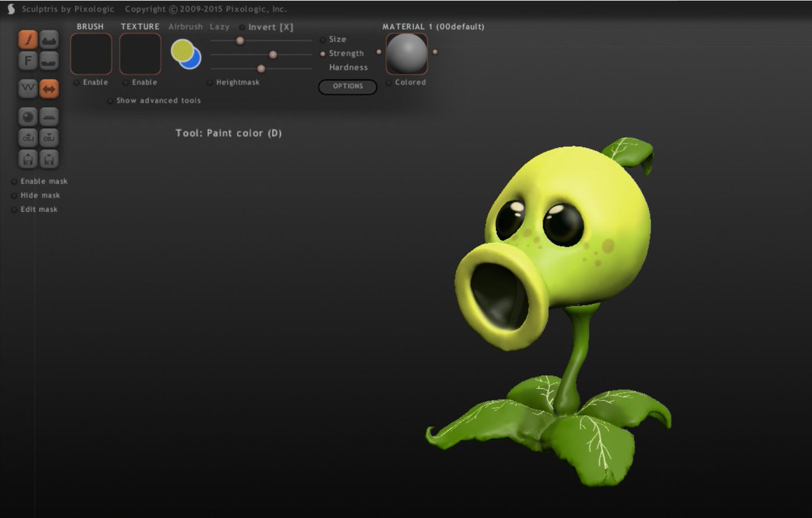
Task: Click the plane icon beside the sphere icon
Action: [x=49, y=116]
